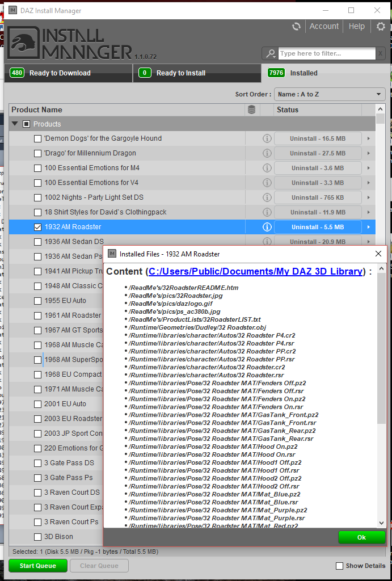Image resolution: width=392 pixels, height=581 pixels.
Task: Expand arrow for 100 Essential Emotions M4
Action: pos(368,168)
